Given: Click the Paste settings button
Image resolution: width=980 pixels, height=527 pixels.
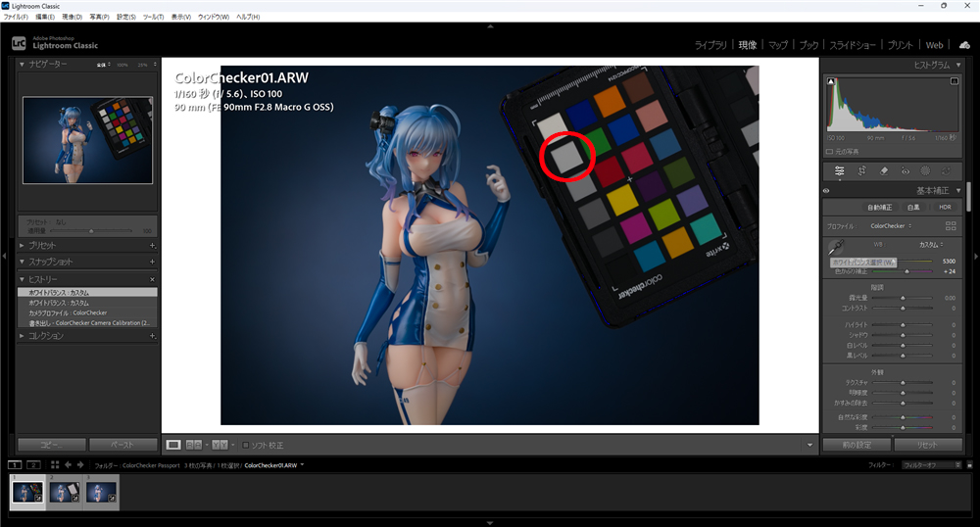Looking at the screenshot, I should coord(122,445).
